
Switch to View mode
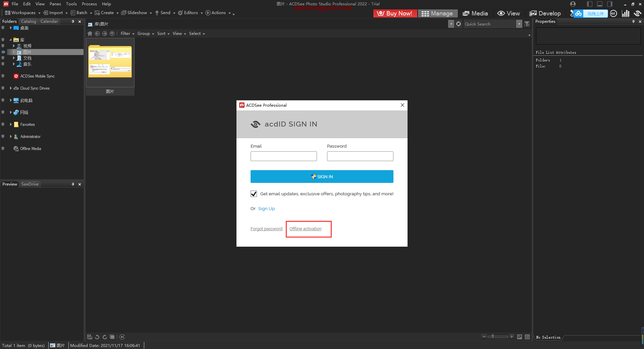pyautogui.click(x=508, y=13)
